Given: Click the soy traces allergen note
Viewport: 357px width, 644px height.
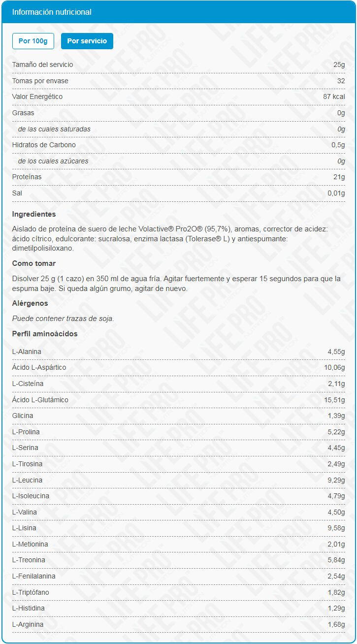Looking at the screenshot, I should coord(63,319).
